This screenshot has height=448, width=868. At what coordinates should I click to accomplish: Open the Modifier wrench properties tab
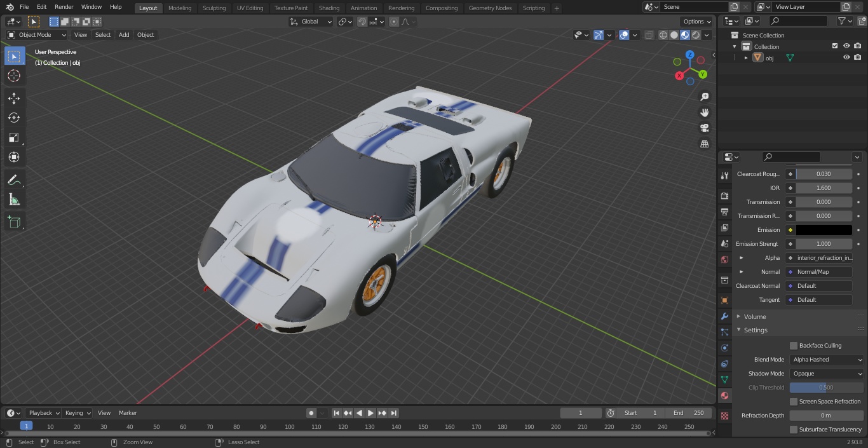tap(724, 316)
